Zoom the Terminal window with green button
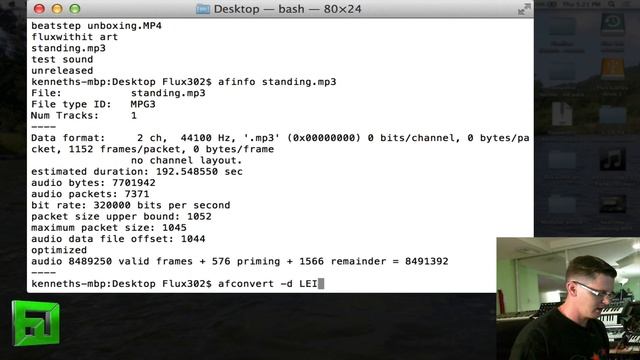Image resolution: width=640 pixels, height=360 pixels. [75, 9]
